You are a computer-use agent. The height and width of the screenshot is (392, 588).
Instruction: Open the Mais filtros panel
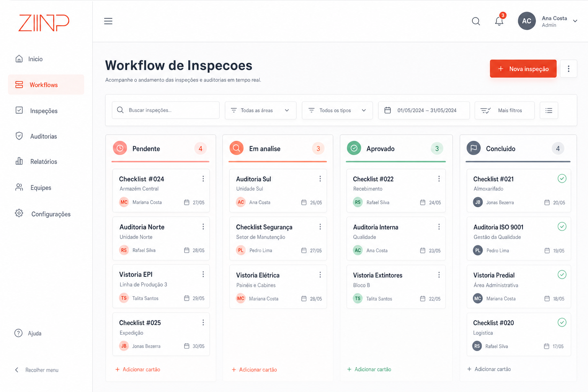coord(505,110)
